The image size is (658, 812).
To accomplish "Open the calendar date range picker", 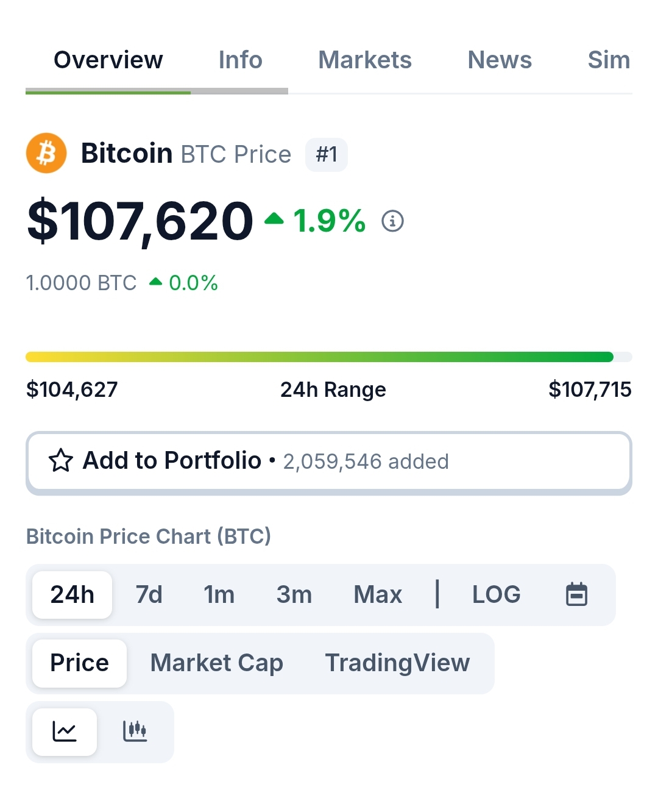I will [x=576, y=594].
